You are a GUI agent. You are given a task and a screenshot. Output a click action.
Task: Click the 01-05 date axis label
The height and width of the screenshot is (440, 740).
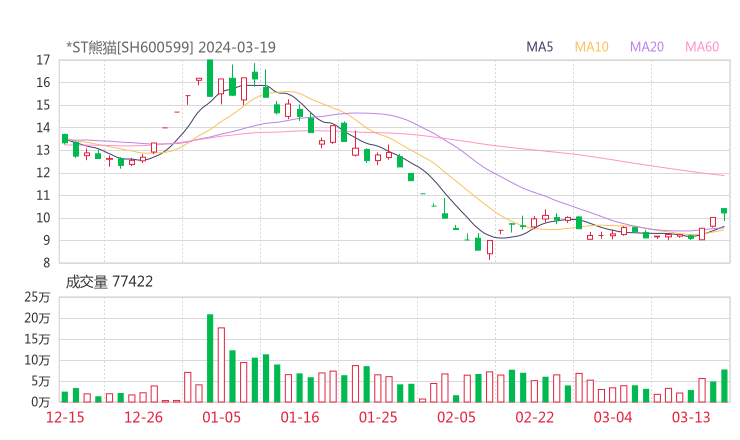pyautogui.click(x=221, y=417)
